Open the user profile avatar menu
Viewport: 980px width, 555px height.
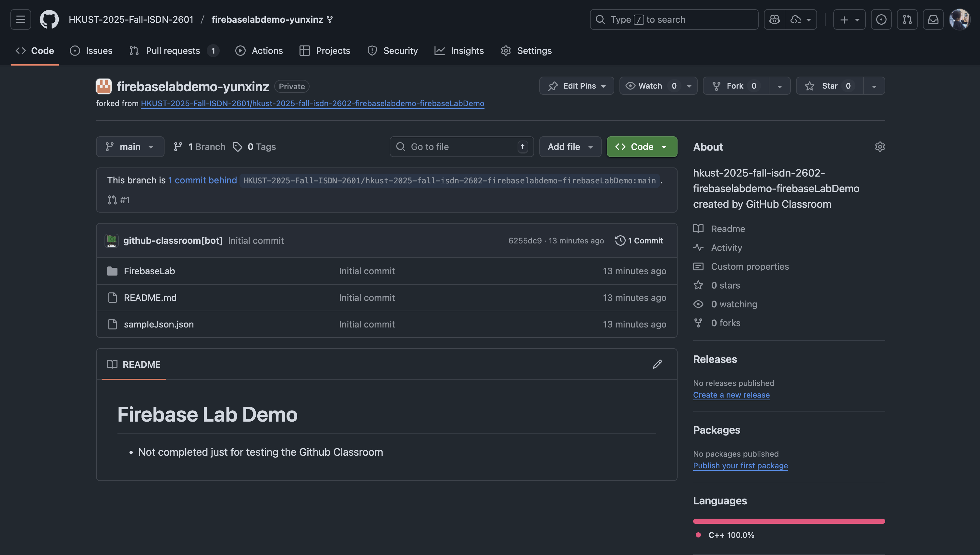[x=959, y=19]
